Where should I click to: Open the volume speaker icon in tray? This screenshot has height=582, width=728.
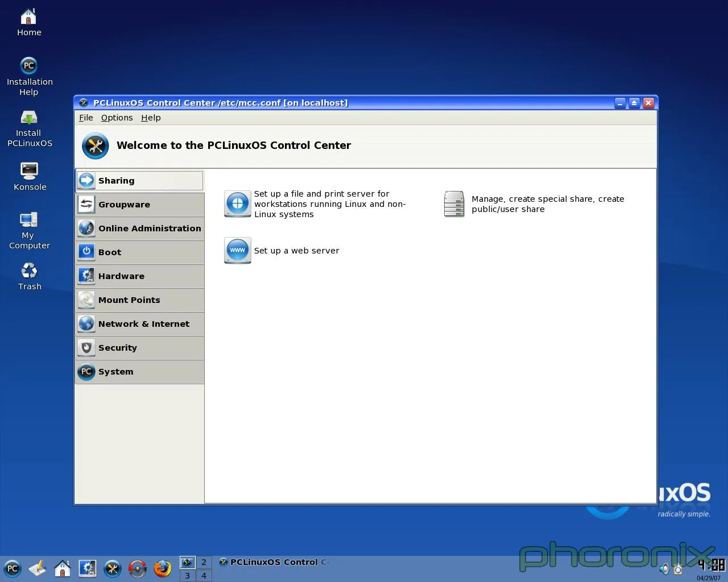[x=664, y=568]
